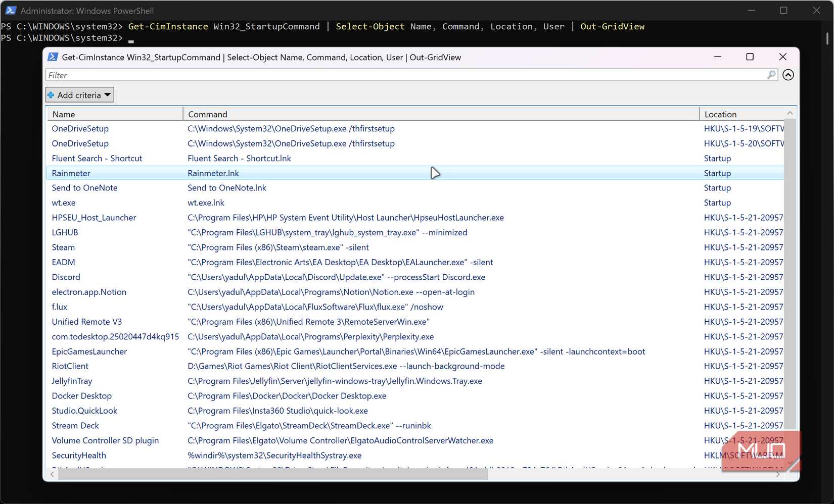Select the first OneDriveSetup row
The image size is (834, 504).
80,128
